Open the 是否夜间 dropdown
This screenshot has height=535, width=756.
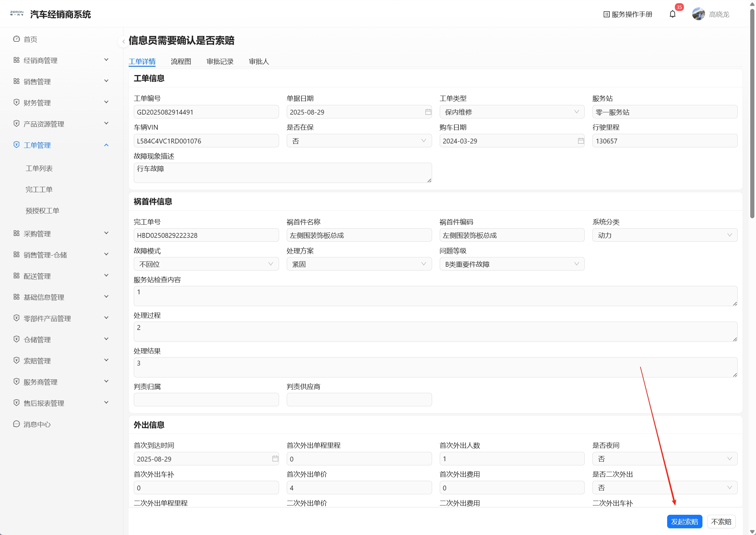click(665, 459)
